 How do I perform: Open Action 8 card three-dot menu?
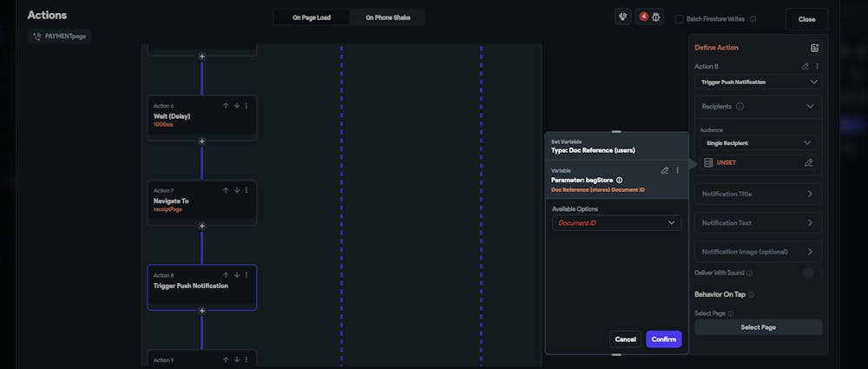(247, 275)
